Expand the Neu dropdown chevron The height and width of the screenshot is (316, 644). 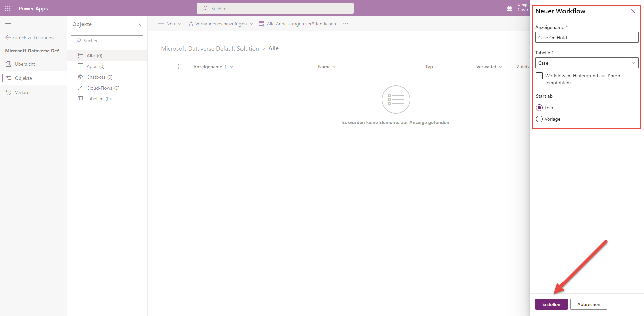(x=180, y=24)
